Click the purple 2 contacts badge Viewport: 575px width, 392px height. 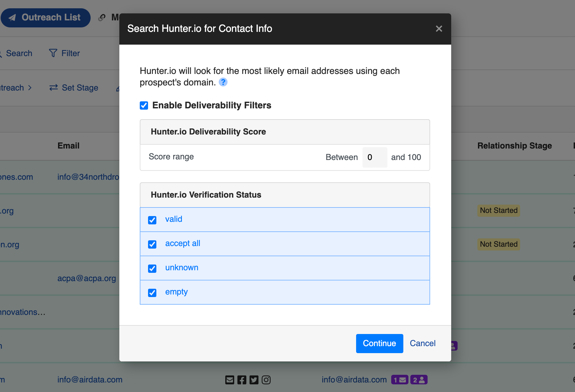419,380
